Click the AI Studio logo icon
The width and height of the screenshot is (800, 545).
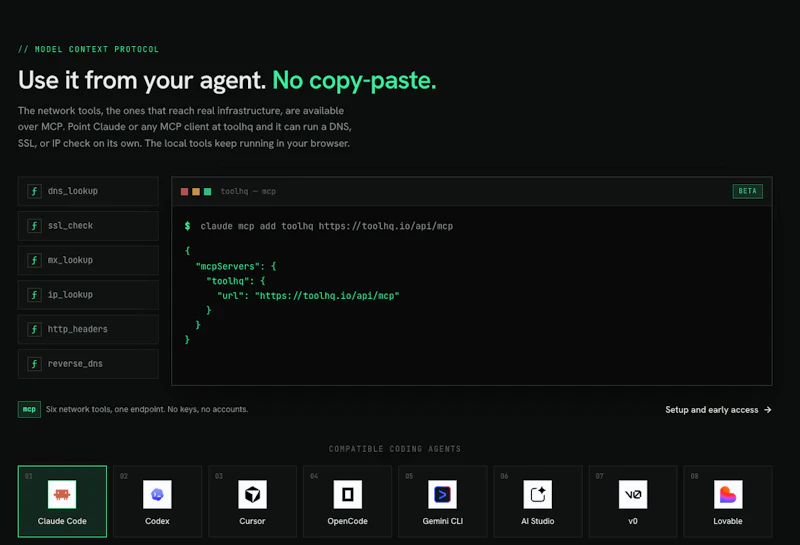pyautogui.click(x=538, y=494)
